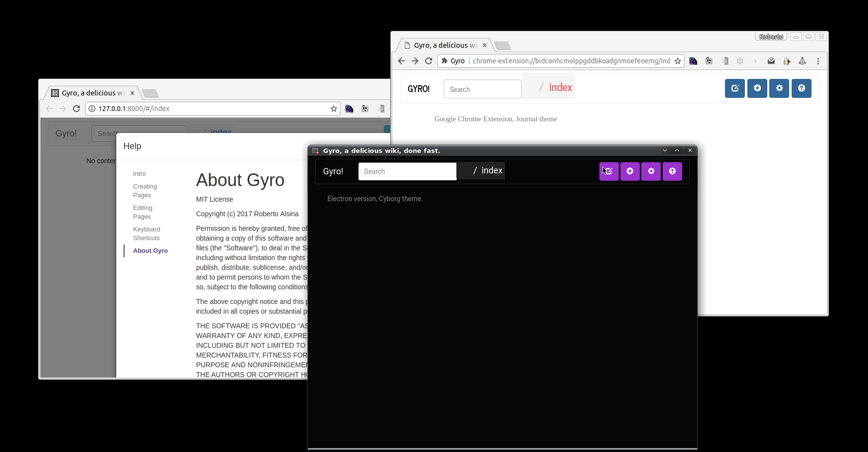Click the 'About Gyro' heading
868x452 pixels.
click(x=240, y=180)
